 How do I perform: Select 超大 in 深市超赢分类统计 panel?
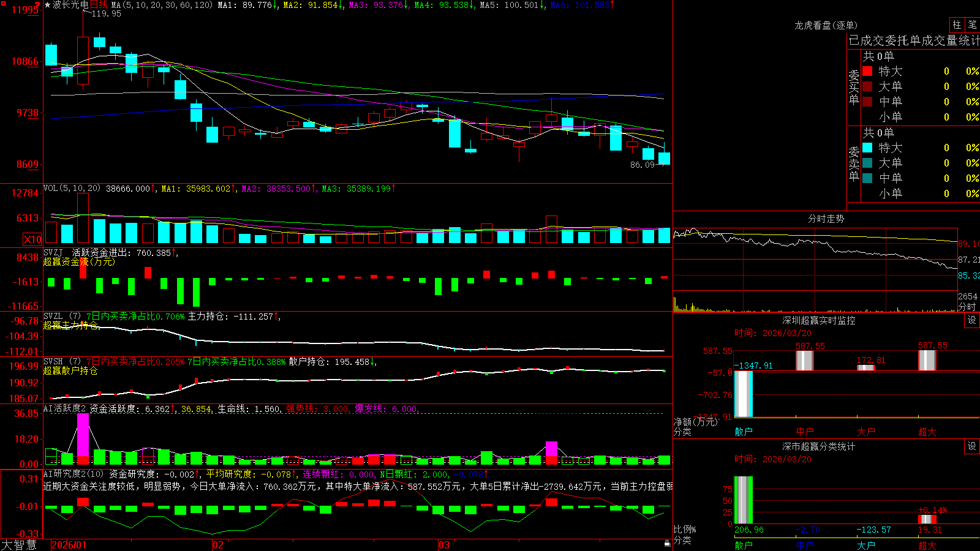(x=927, y=545)
